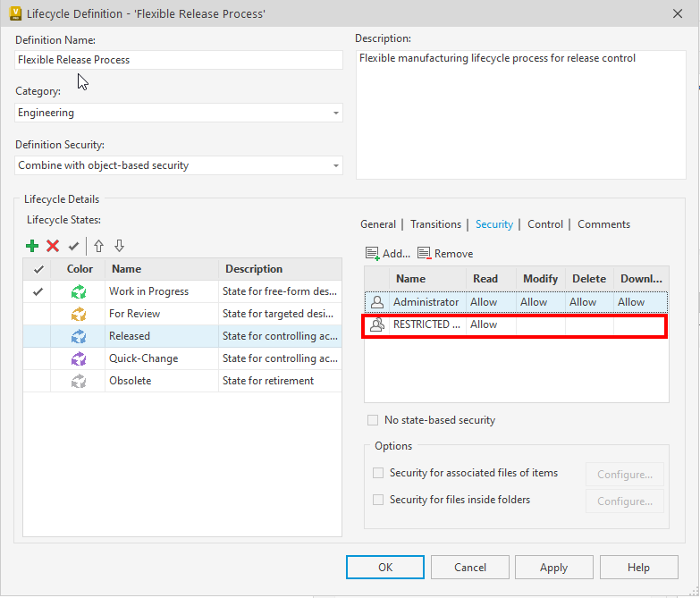This screenshot has height=598, width=700.
Task: Click the OK button
Action: 385,568
